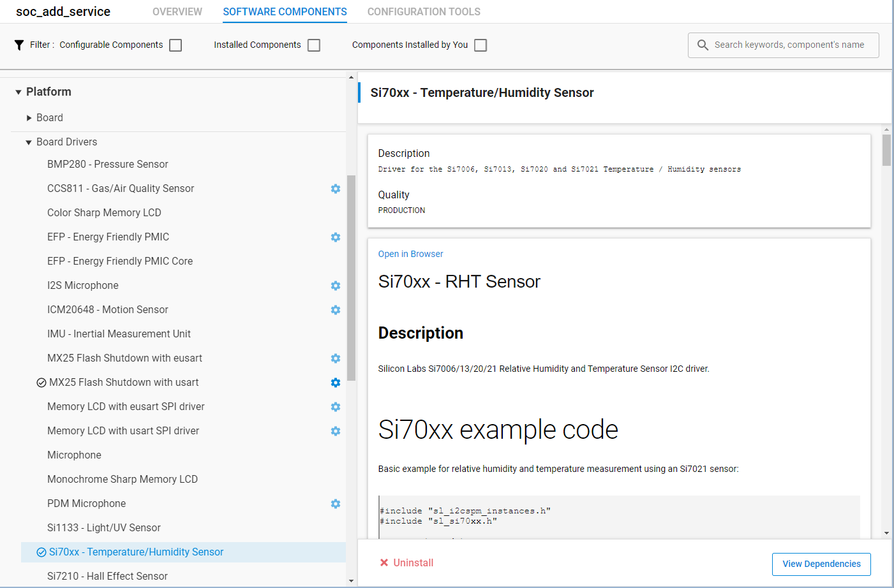Select Monochrome Sharp Memory LCD component
Viewport: 894px width, 588px height.
(x=123, y=480)
